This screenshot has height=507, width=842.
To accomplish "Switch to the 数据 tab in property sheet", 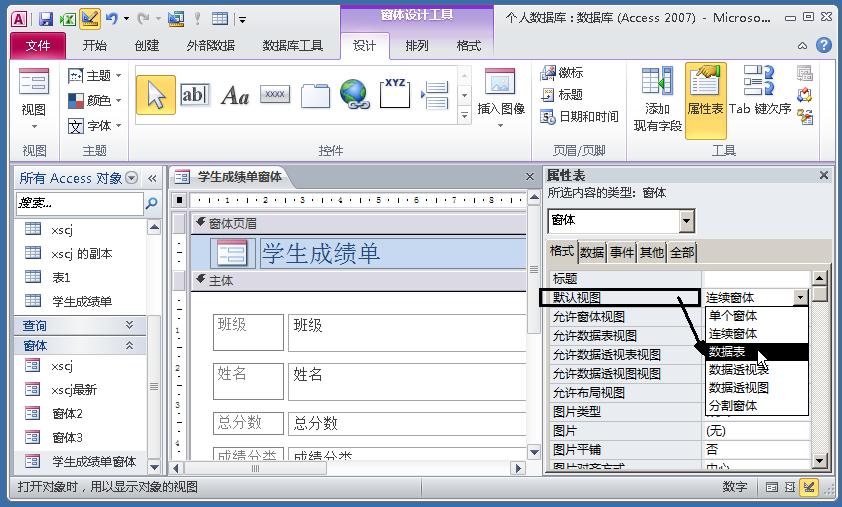I will (x=592, y=252).
